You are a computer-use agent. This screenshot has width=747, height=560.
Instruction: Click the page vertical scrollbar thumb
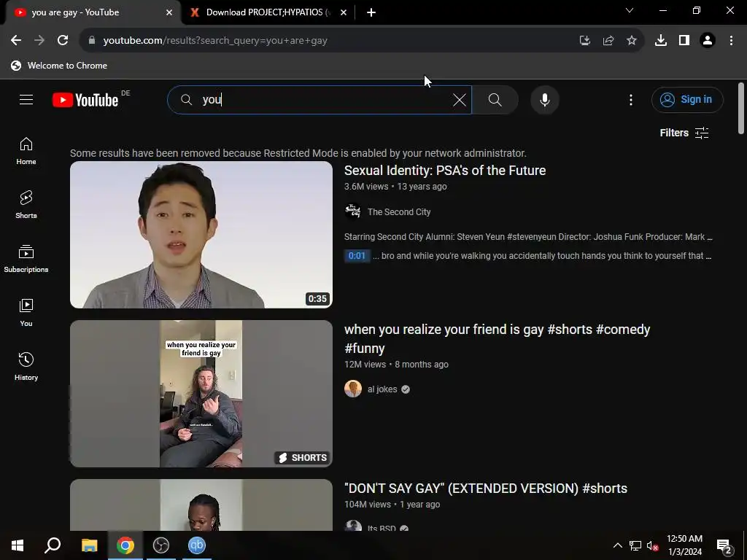click(x=741, y=108)
